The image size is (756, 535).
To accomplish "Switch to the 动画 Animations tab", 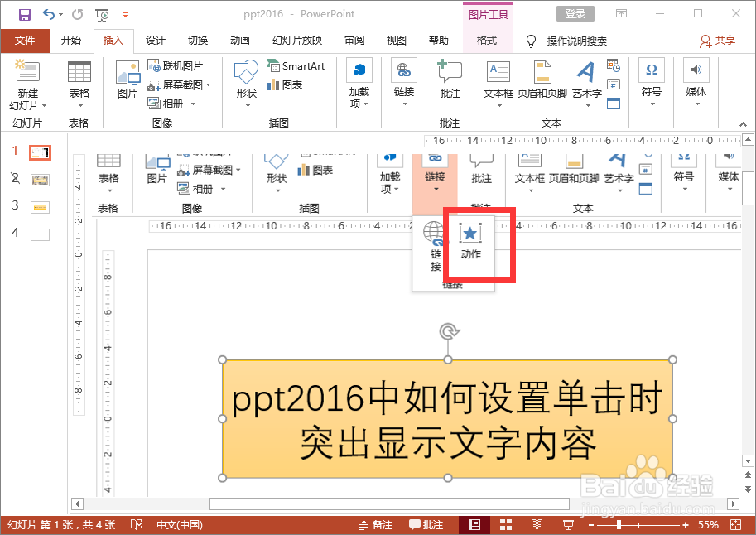I will pos(240,41).
